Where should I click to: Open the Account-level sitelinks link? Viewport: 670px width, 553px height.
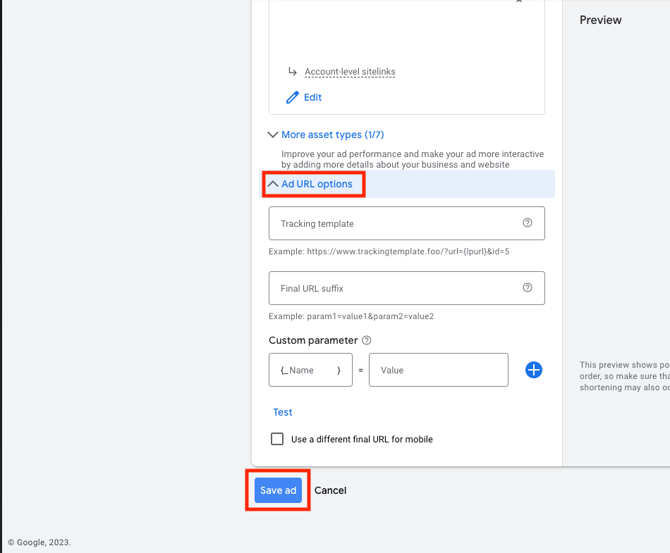click(x=350, y=72)
